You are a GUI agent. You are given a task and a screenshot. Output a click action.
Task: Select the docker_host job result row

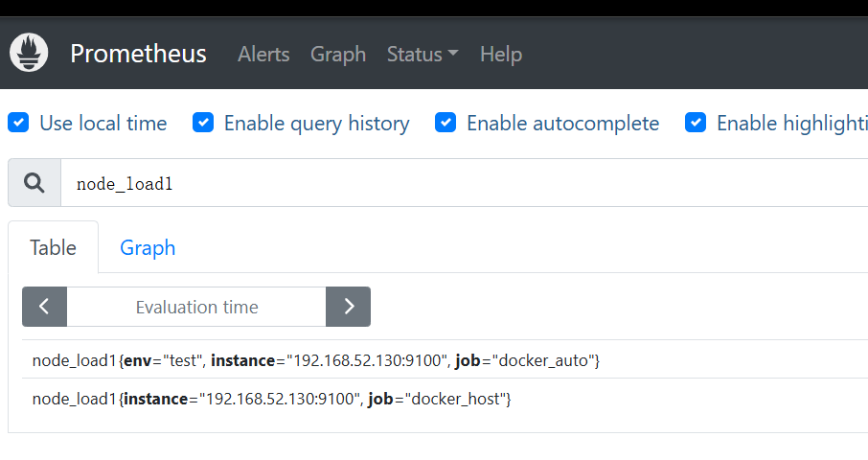(x=445, y=399)
